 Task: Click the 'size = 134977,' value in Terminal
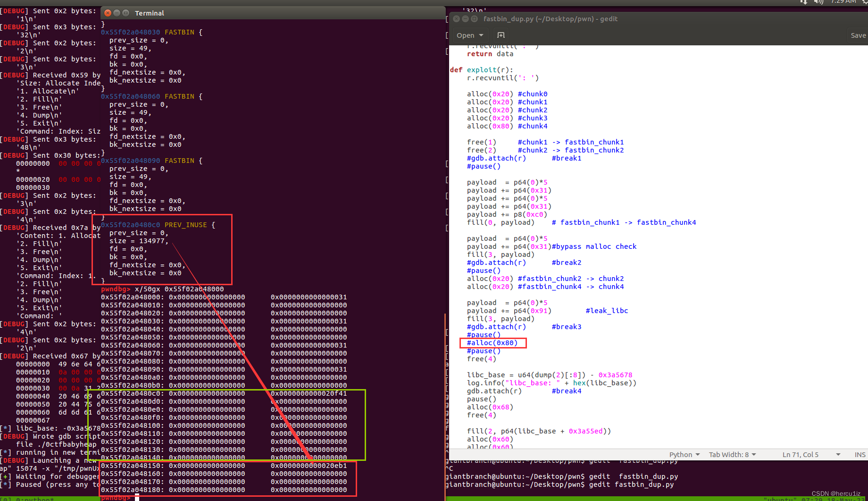(x=139, y=241)
